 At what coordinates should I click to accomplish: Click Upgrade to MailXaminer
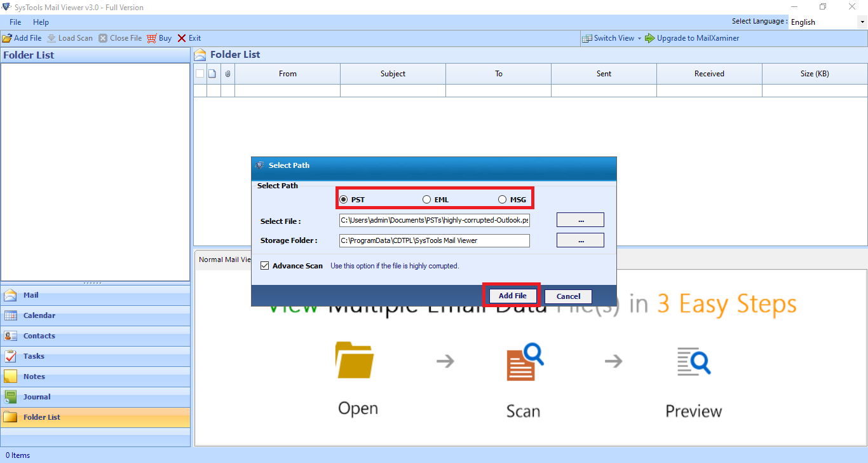tap(692, 38)
